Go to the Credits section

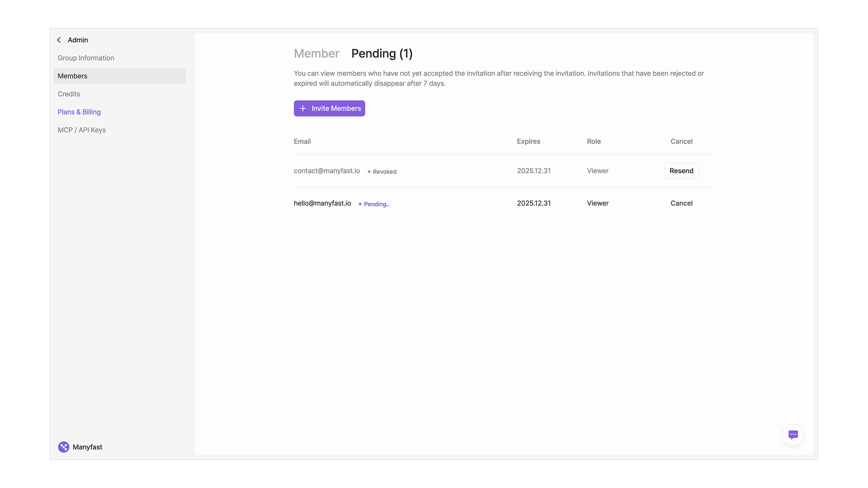[69, 94]
